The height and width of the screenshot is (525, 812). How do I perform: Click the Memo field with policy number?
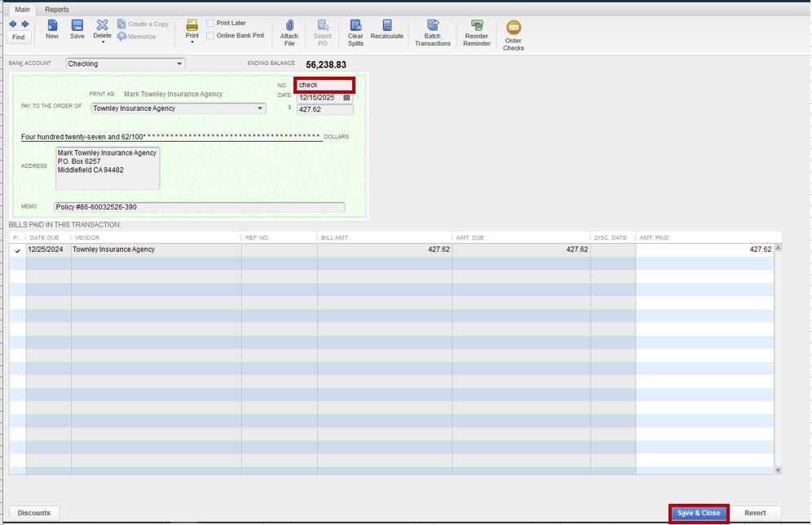pyautogui.click(x=200, y=207)
